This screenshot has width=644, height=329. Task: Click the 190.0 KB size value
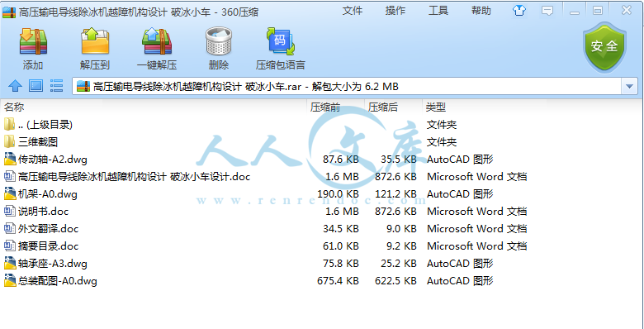338,194
